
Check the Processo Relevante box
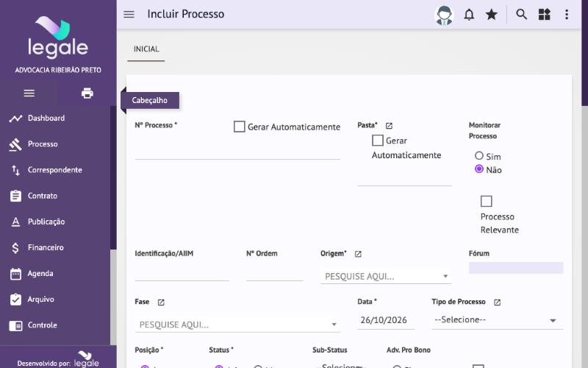(487, 201)
